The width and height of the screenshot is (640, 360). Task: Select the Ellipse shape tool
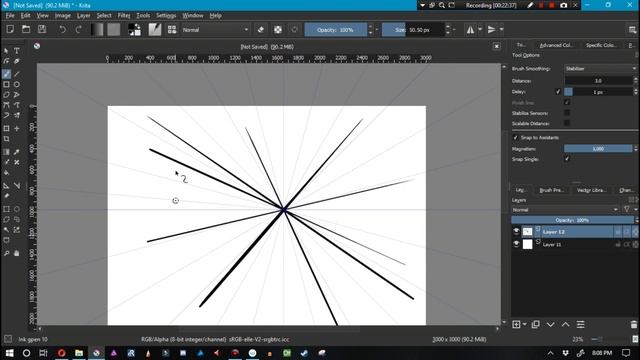17,84
